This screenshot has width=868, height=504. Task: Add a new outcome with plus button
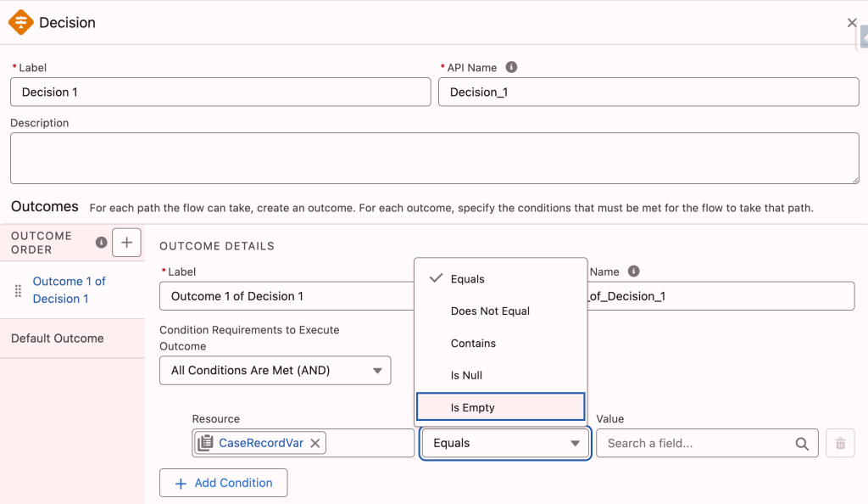point(126,243)
